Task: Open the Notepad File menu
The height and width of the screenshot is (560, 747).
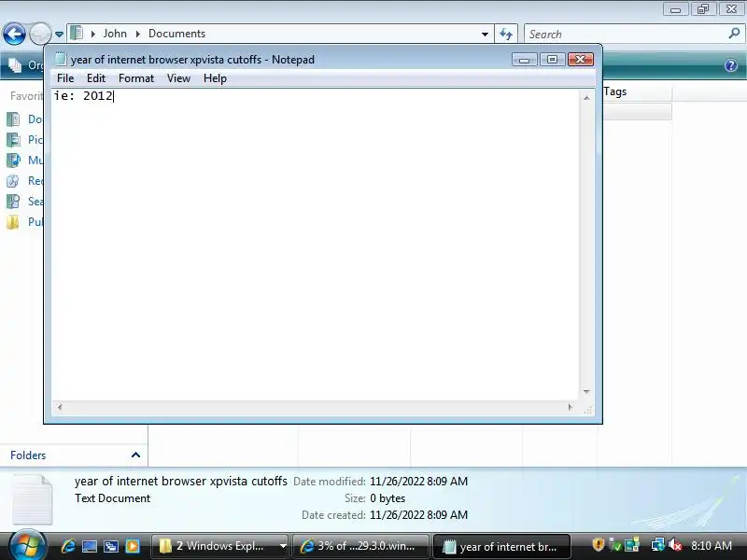Action: [x=65, y=78]
